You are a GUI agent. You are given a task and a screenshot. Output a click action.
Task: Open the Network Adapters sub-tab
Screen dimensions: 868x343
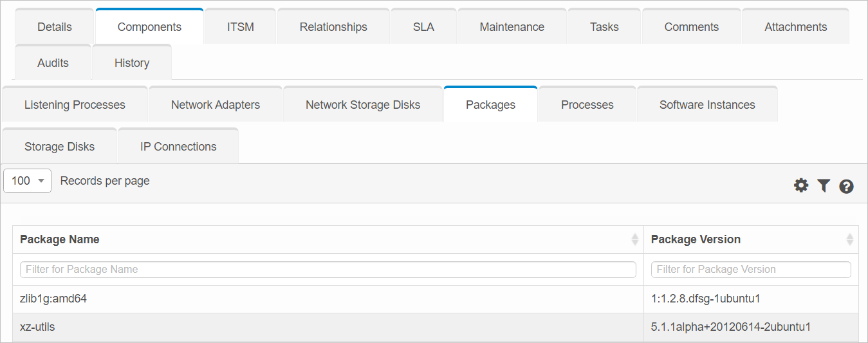(216, 105)
